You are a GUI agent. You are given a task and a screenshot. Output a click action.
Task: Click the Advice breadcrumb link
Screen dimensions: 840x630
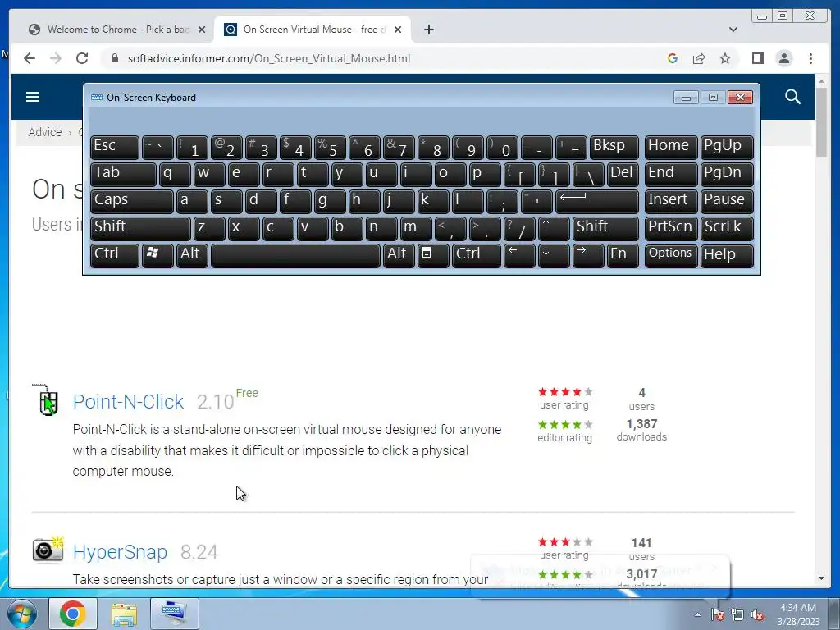coord(45,132)
